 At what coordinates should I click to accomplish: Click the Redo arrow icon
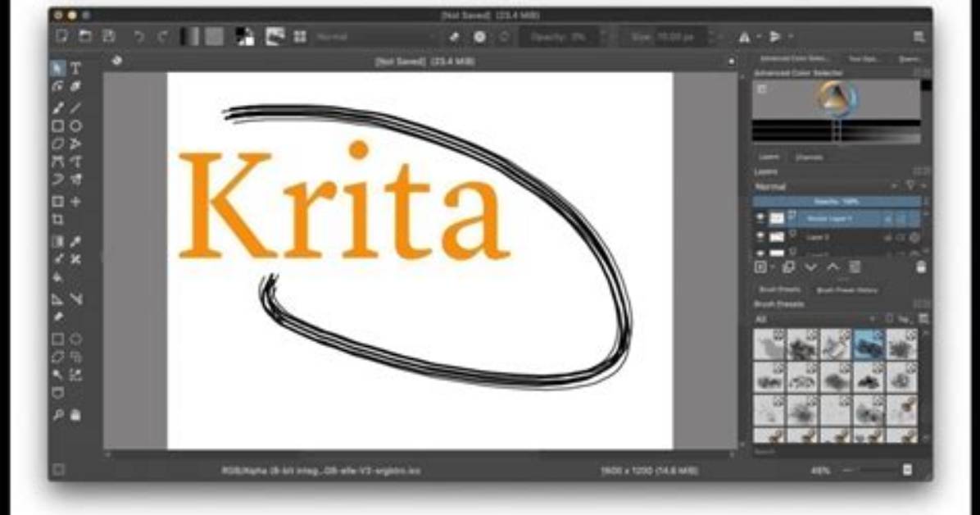point(162,37)
